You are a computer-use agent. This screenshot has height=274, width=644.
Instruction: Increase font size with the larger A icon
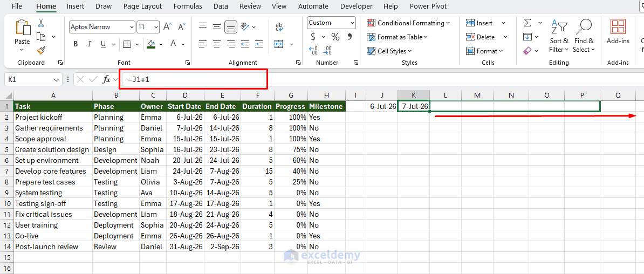167,27
